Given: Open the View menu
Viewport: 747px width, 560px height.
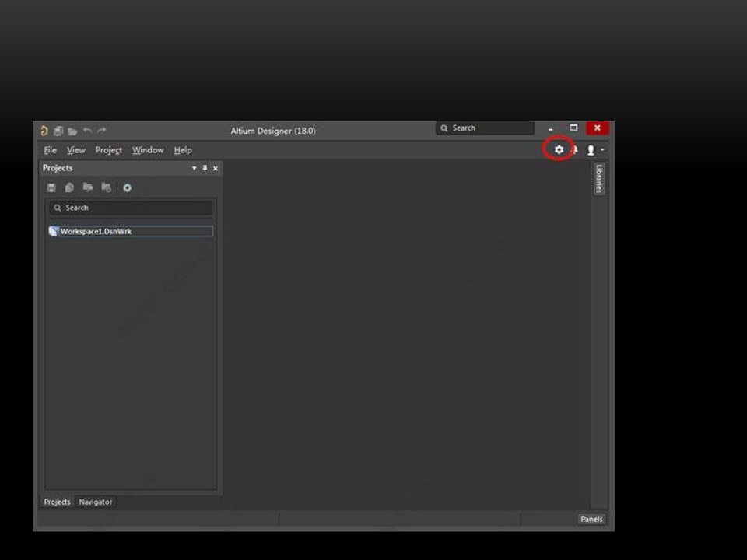Looking at the screenshot, I should pos(75,150).
